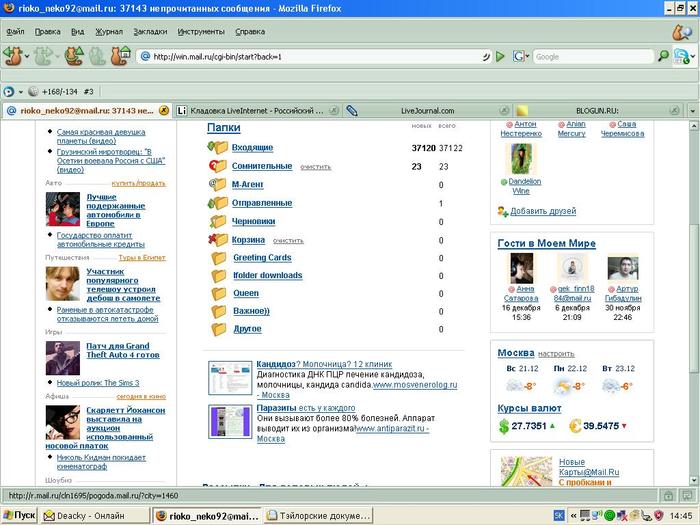Click the SK language indicator in system tray
This screenshot has height=525, width=700.
coord(558,516)
